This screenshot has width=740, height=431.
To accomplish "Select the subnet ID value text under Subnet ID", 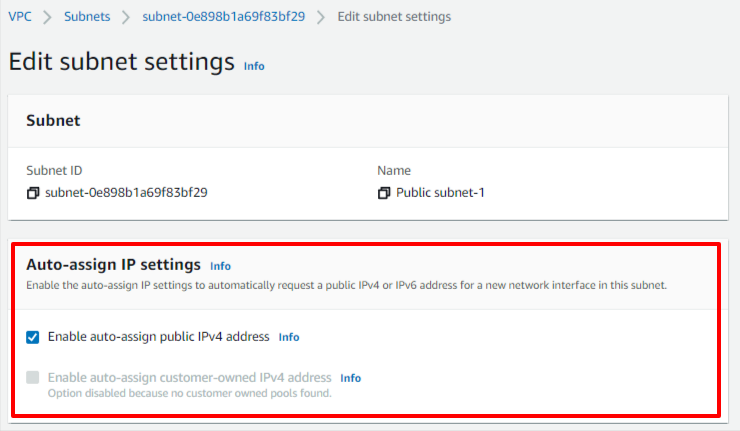I will tap(126, 193).
